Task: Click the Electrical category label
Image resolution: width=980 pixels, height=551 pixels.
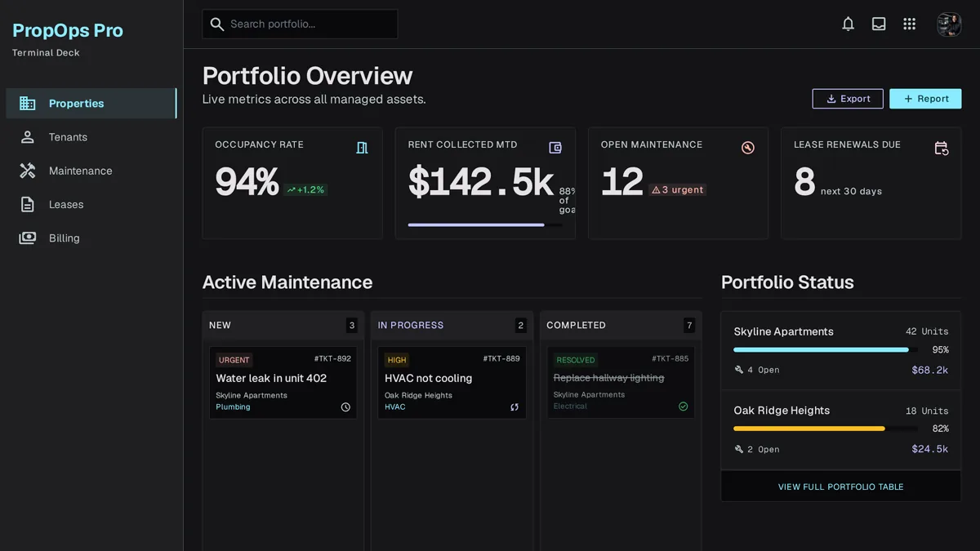Action: [x=570, y=406]
